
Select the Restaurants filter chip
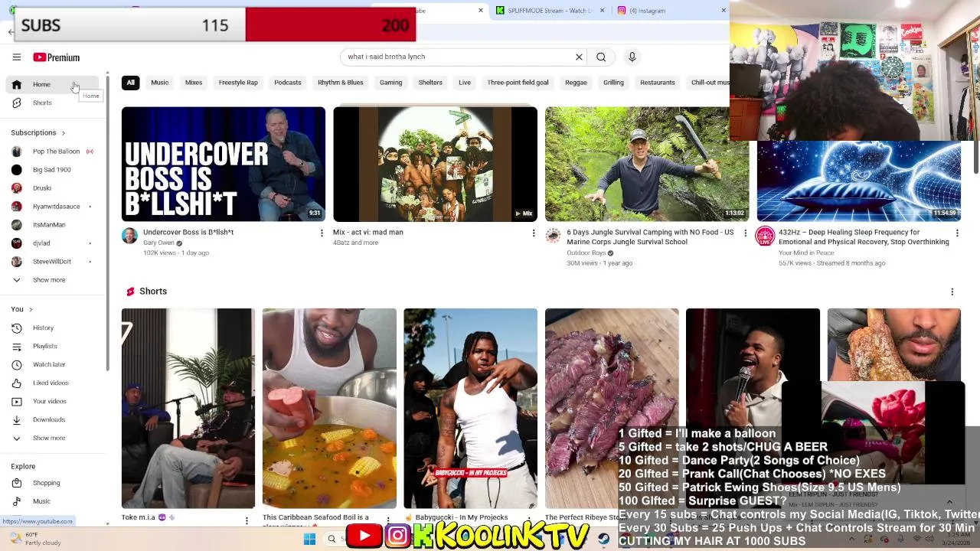pos(658,83)
